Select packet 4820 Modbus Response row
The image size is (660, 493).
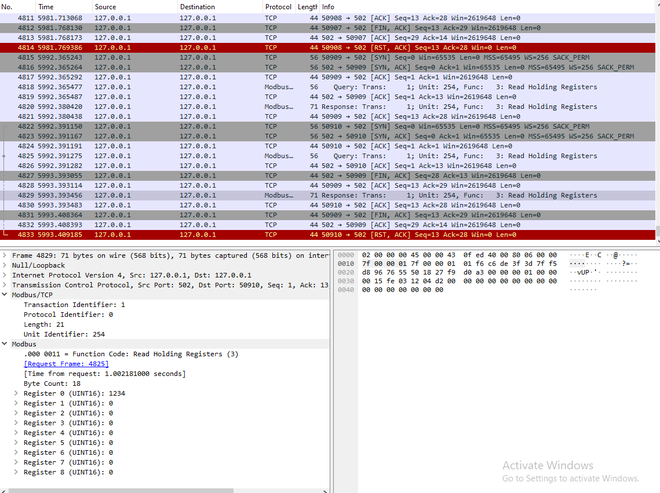pos(327,107)
